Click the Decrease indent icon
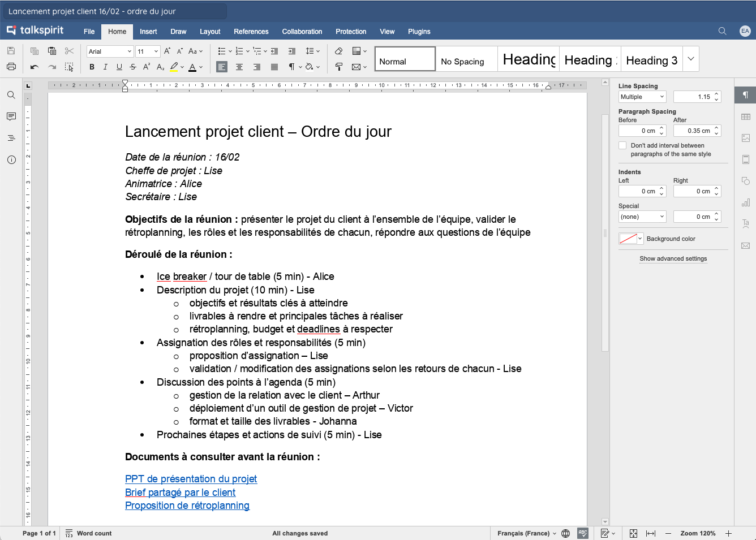The width and height of the screenshot is (756, 540). pyautogui.click(x=274, y=51)
